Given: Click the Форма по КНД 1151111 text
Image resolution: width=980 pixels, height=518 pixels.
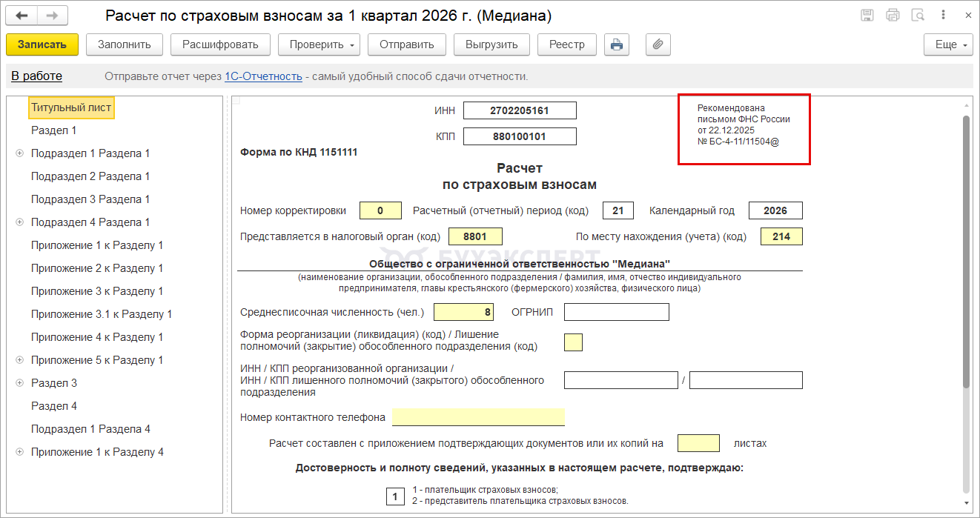Looking at the screenshot, I should [x=299, y=152].
